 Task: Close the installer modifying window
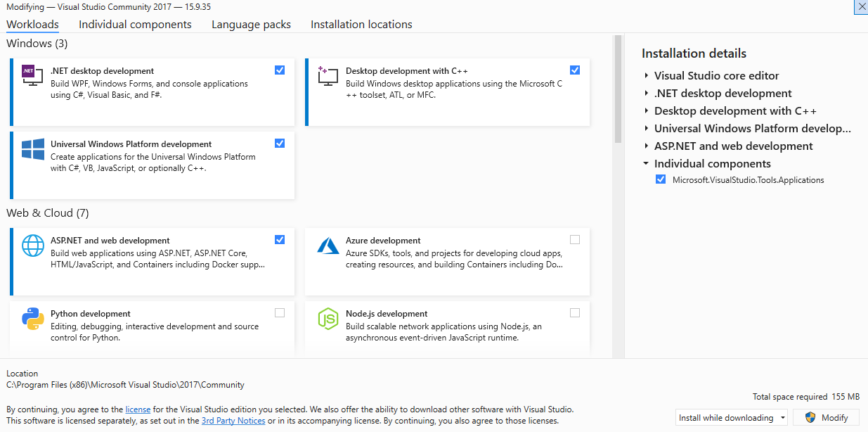click(x=861, y=7)
